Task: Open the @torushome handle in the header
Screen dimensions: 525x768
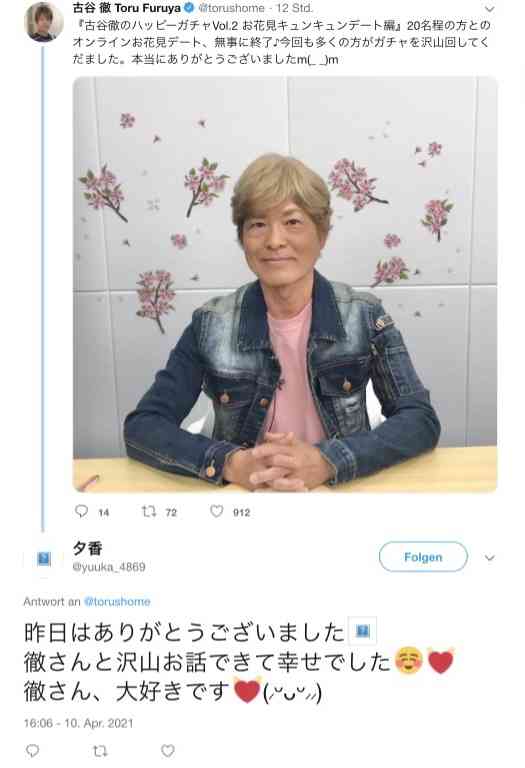Action: coord(232,8)
